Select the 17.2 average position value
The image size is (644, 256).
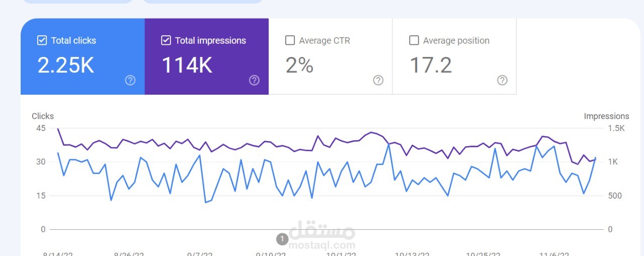(431, 66)
